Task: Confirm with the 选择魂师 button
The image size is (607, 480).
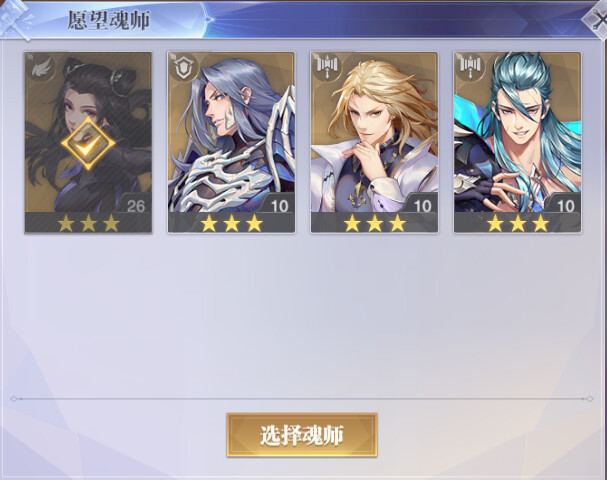Action: pyautogui.click(x=302, y=435)
